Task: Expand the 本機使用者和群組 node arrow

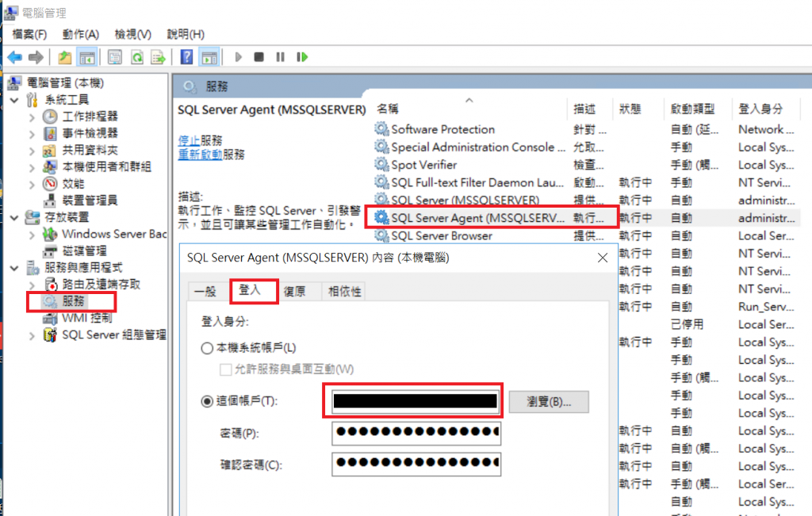Action: click(32, 167)
